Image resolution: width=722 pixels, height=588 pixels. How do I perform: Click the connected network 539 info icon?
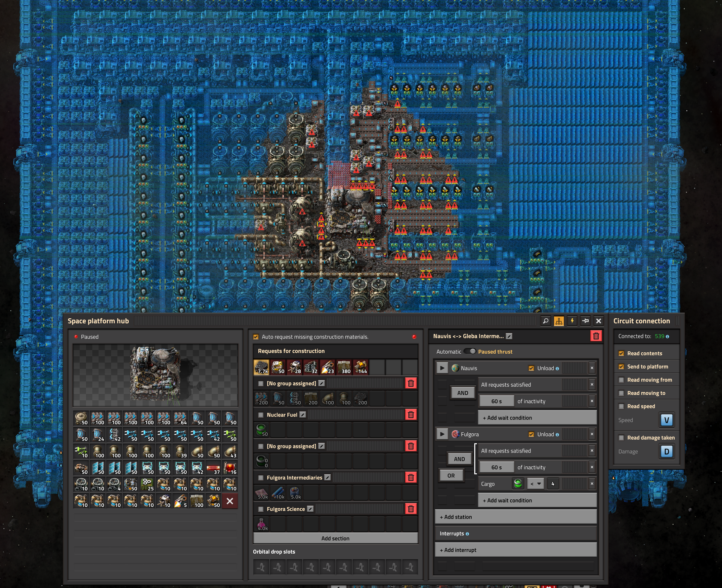click(x=667, y=336)
